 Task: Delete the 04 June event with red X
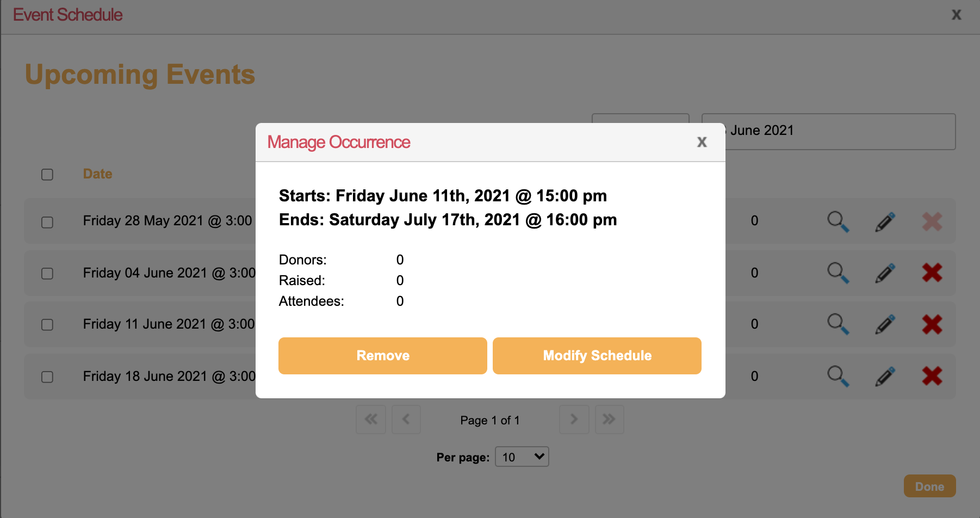coord(932,273)
